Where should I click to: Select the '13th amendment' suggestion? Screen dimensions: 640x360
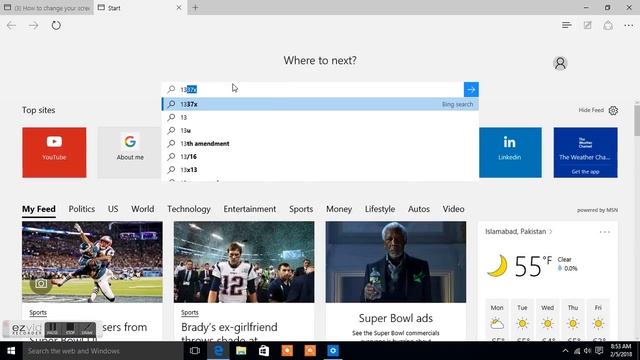coord(320,143)
